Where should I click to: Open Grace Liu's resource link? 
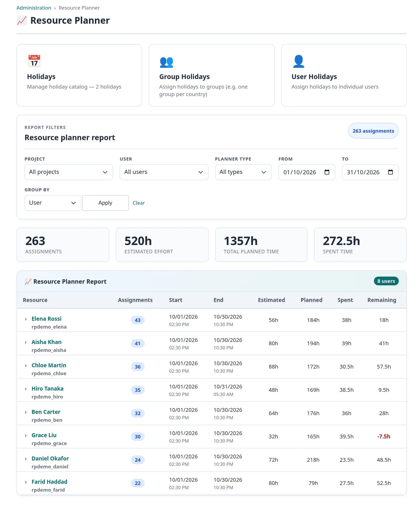point(44,435)
